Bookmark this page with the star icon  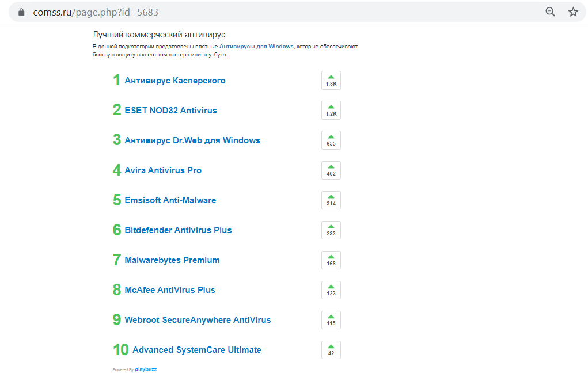coord(573,12)
